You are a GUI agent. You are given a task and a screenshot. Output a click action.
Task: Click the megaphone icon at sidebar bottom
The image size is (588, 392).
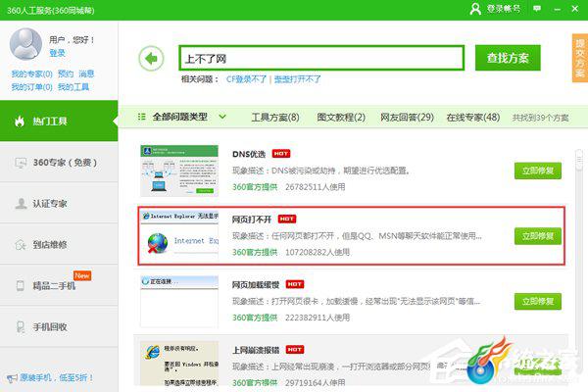[x=13, y=377]
